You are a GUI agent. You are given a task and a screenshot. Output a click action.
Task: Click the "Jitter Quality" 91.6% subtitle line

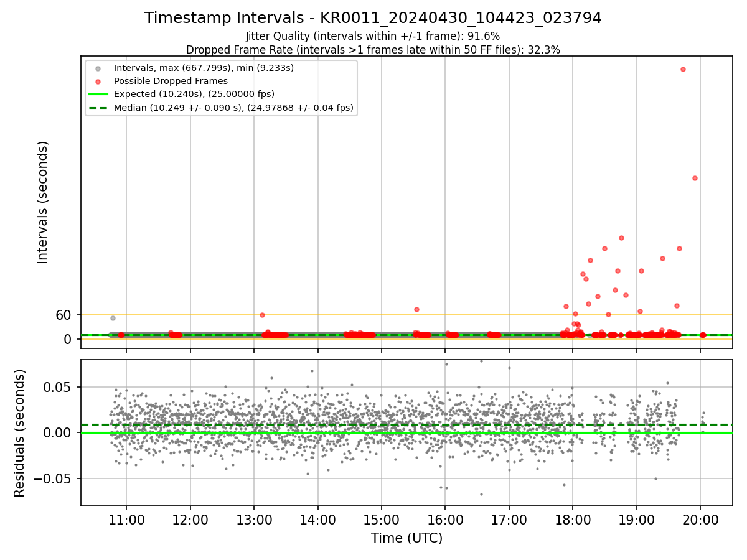[x=373, y=36]
